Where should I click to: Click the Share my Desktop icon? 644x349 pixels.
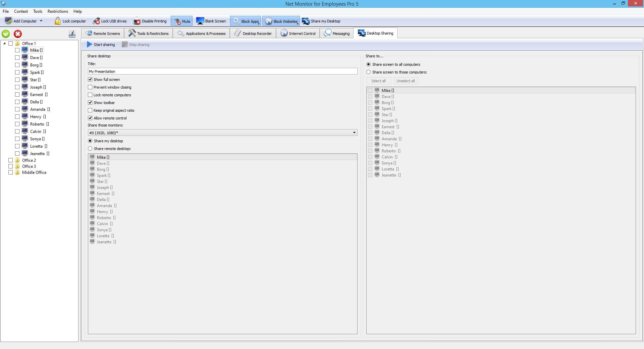point(306,21)
